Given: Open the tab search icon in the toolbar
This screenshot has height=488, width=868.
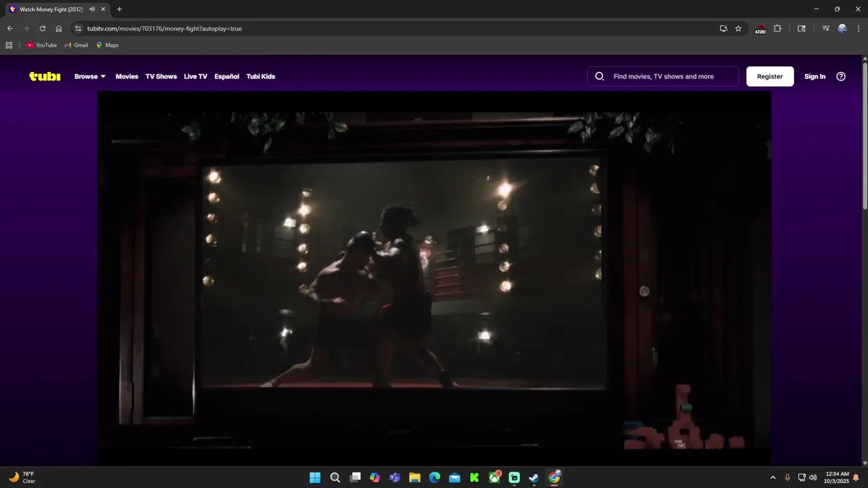Looking at the screenshot, I should pyautogui.click(x=802, y=28).
